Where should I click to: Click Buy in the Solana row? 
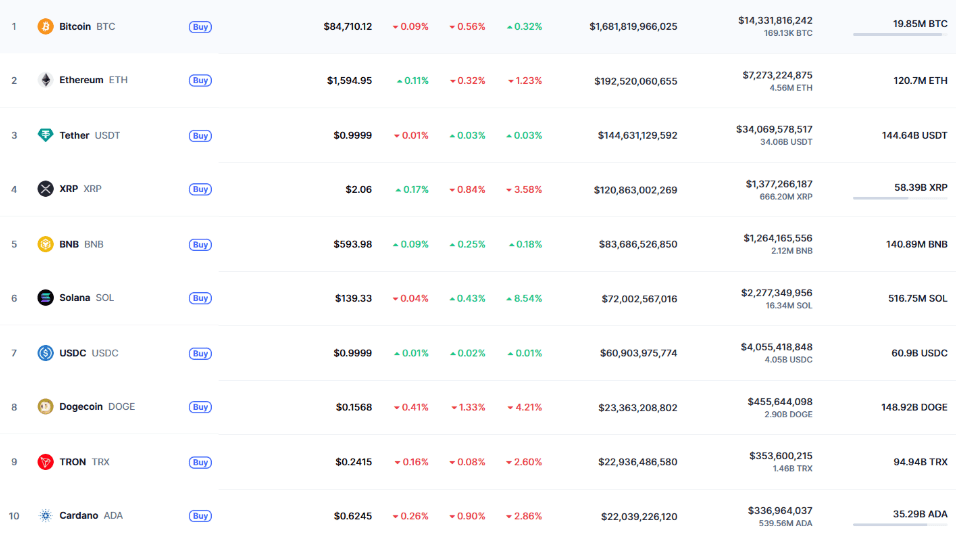(x=200, y=298)
